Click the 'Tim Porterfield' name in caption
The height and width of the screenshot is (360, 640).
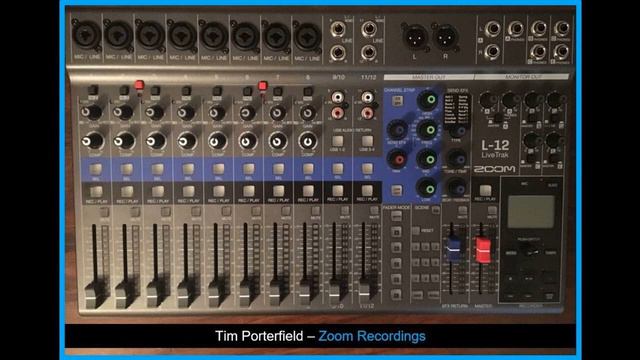tap(259, 336)
